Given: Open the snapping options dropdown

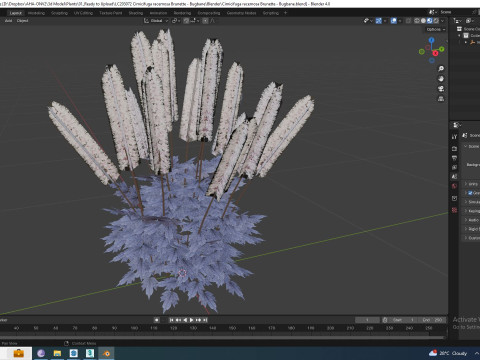Looking at the screenshot, I should click(195, 21).
